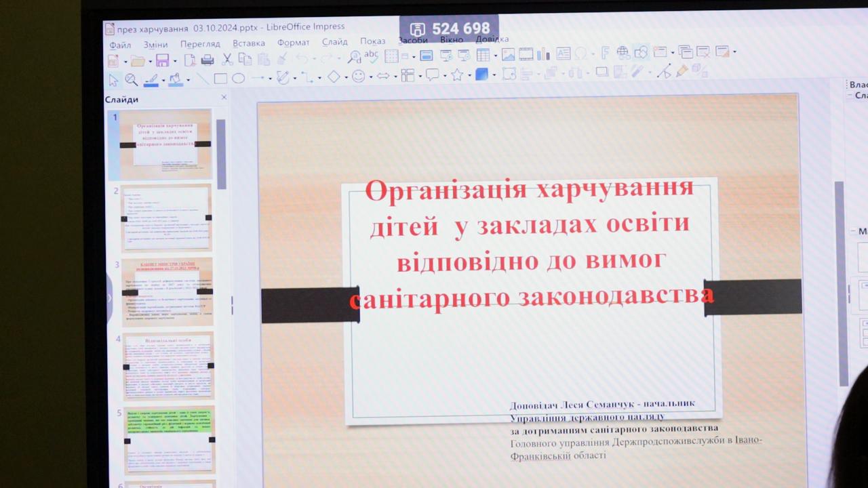
Task: Click the Print icon
Action: click(208, 60)
